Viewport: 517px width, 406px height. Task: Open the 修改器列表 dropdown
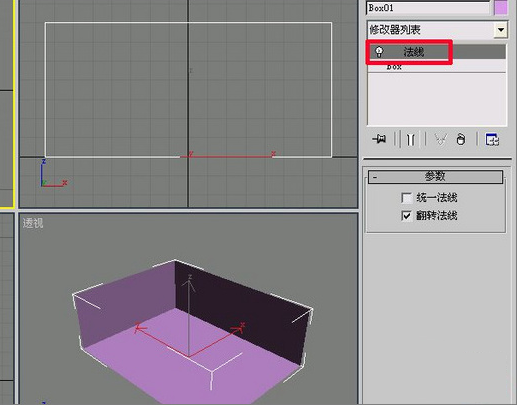pos(500,30)
